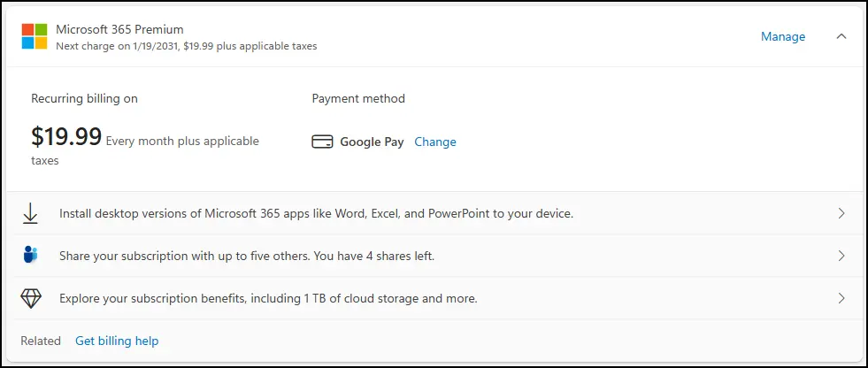The width and height of the screenshot is (868, 368).
Task: Select Install desktop versions of Microsoft 365 apps
Action: (316, 213)
